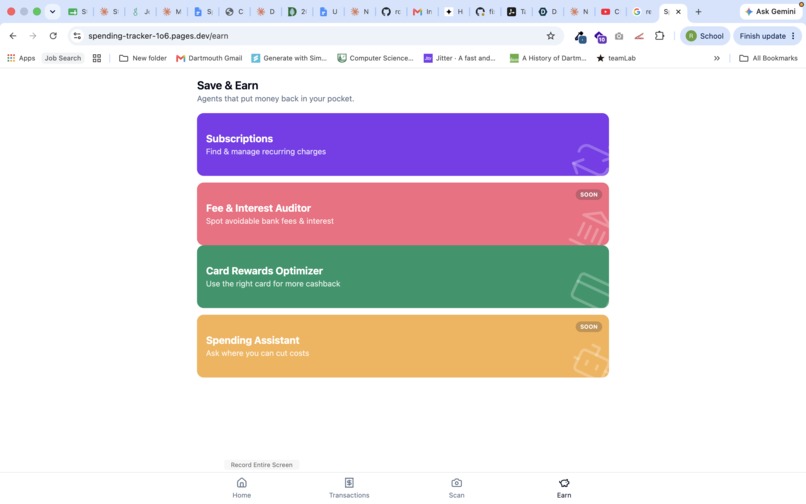Open the Apps shortcut in bookmarks bar
Viewport: 806px width, 504px height.
pos(21,58)
